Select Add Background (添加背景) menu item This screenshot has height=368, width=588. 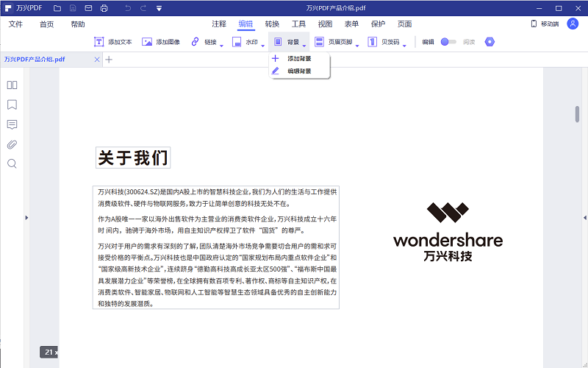point(299,58)
